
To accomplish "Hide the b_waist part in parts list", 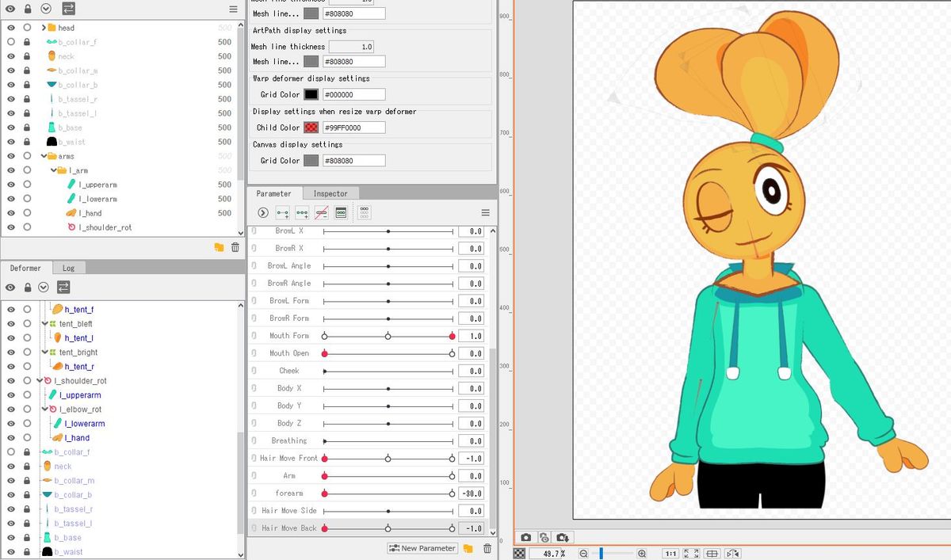I will point(11,142).
